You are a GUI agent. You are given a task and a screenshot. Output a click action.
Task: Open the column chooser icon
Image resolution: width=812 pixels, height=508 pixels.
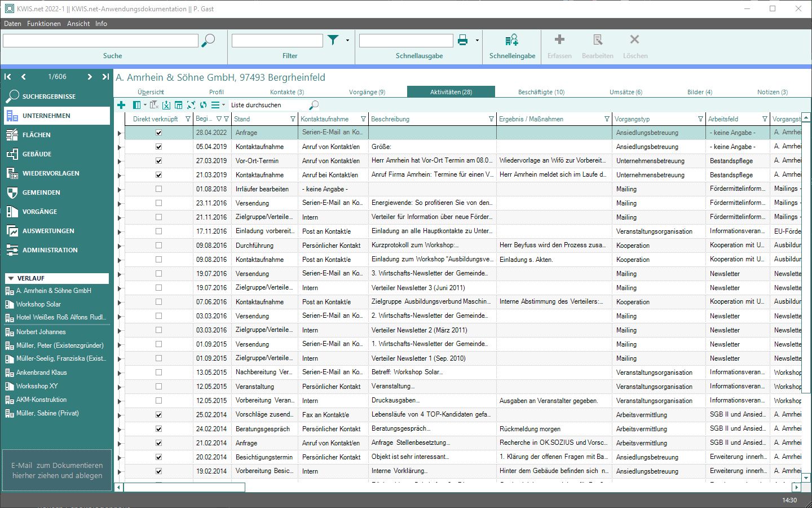point(137,105)
